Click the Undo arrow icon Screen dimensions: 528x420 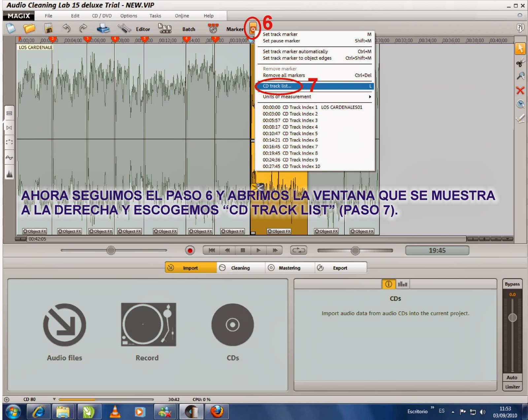pyautogui.click(x=66, y=29)
